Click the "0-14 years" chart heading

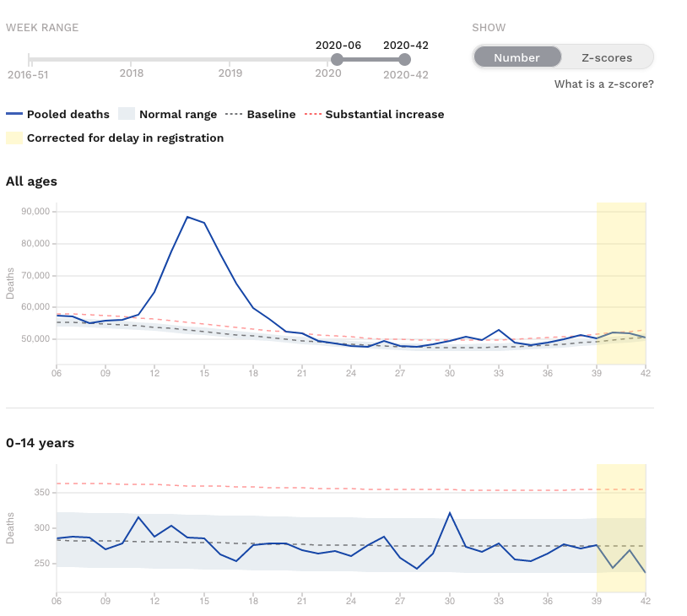[x=41, y=443]
